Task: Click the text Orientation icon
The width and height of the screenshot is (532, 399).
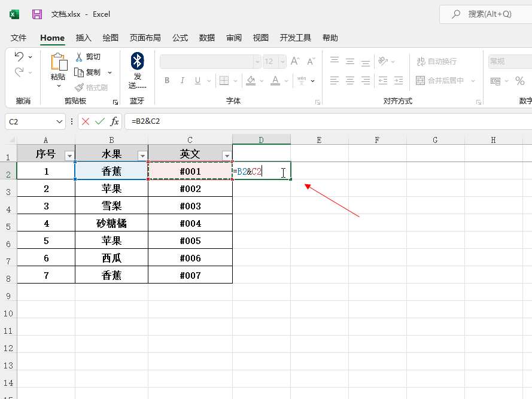Action: (x=383, y=61)
